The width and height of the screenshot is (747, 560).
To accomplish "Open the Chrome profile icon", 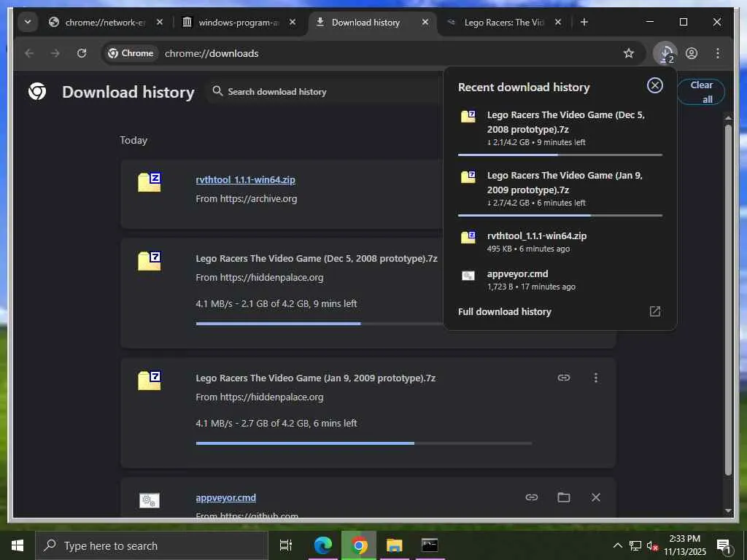I will pyautogui.click(x=692, y=53).
